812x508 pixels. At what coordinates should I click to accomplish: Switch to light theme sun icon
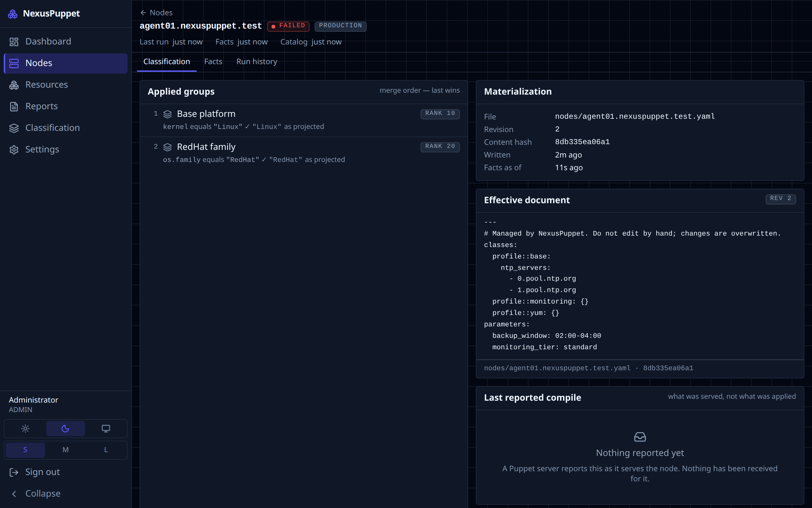(x=25, y=428)
